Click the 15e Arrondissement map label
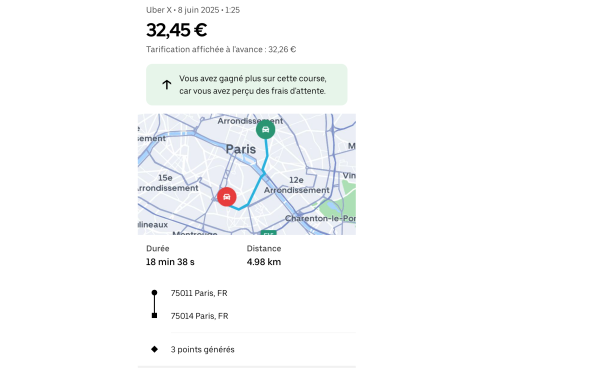This screenshot has height=378, width=600. click(x=168, y=183)
